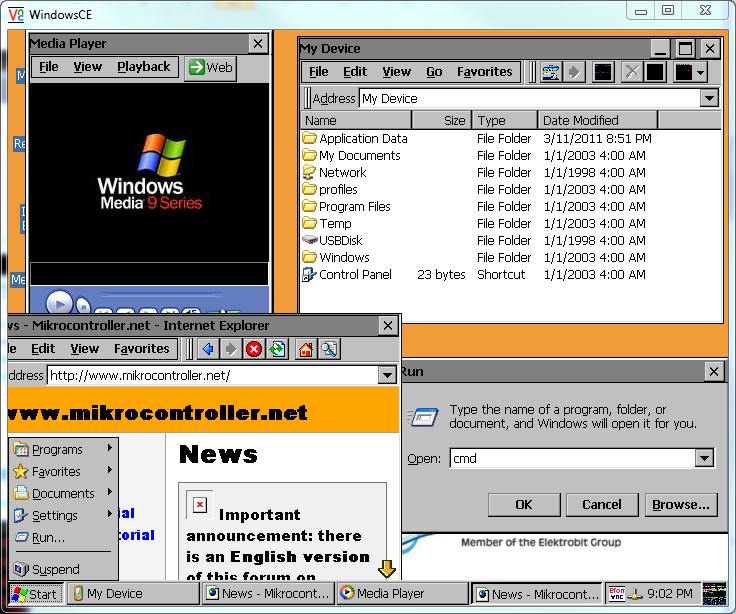Click the Play button in Media Player
This screenshot has width=736, height=614.
coord(59,303)
